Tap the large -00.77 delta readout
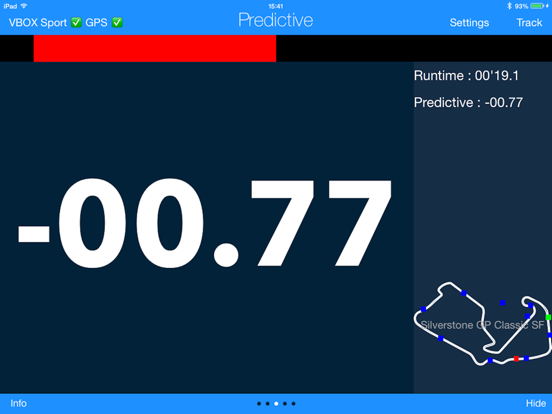This screenshot has width=552, height=414. (x=205, y=224)
